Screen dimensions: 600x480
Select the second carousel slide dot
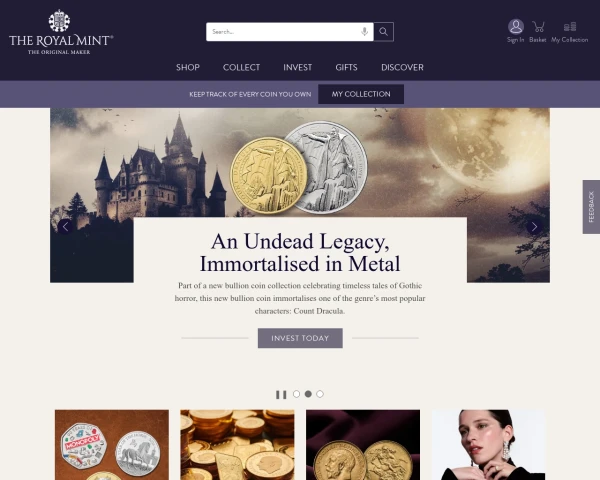pos(308,394)
